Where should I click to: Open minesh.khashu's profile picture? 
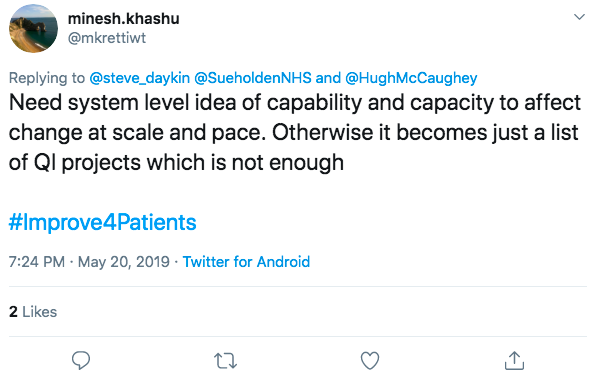click(x=34, y=29)
